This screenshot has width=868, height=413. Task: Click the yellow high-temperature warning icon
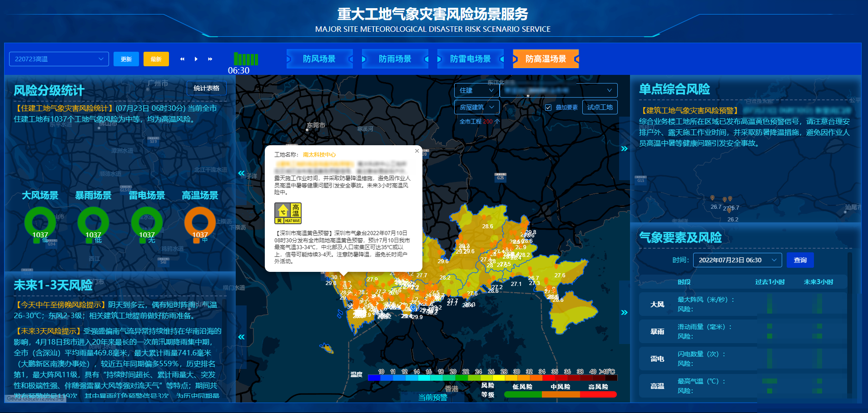tap(288, 213)
